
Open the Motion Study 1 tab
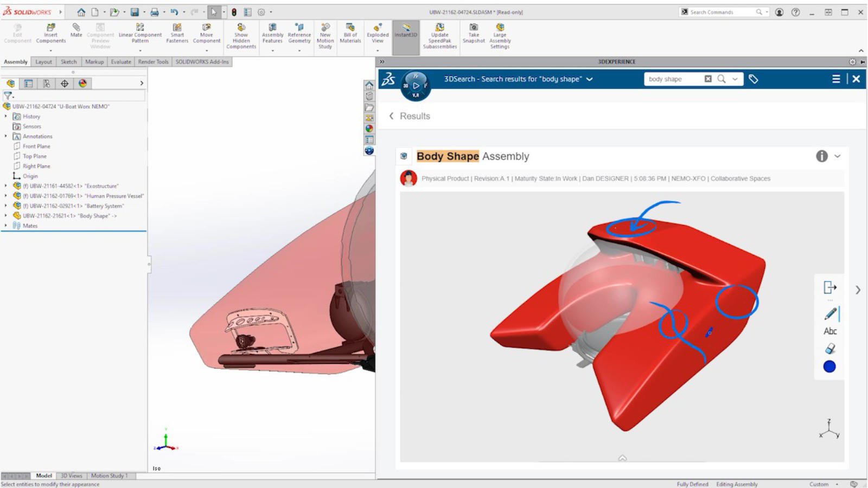[x=110, y=476]
